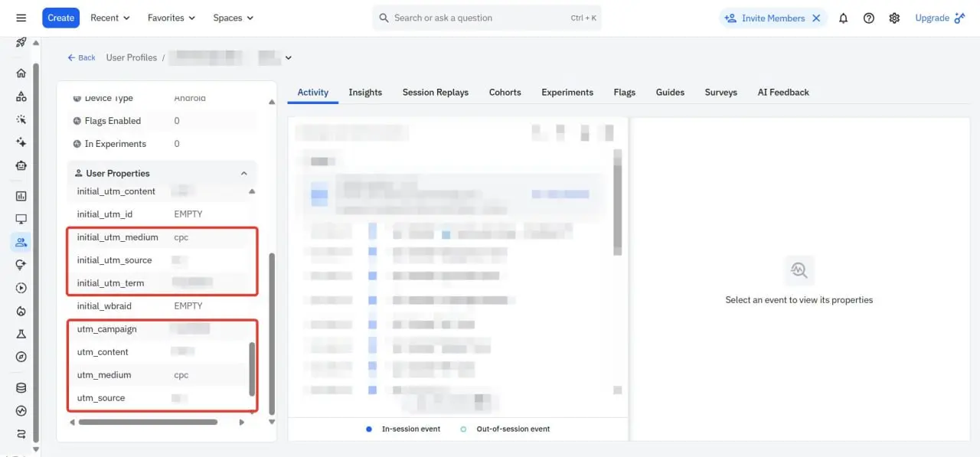Dismiss the Invite Members prompt with the X
This screenshot has width=980, height=457.
pos(815,17)
